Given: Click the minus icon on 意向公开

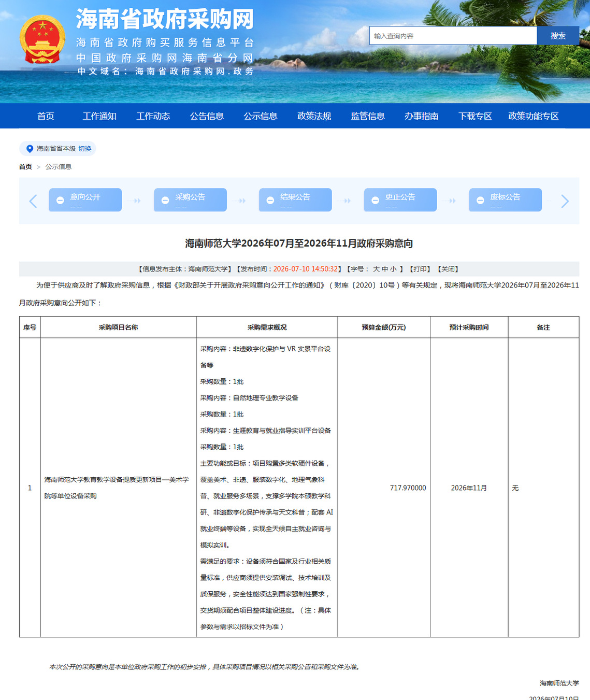Looking at the screenshot, I should 60,200.
